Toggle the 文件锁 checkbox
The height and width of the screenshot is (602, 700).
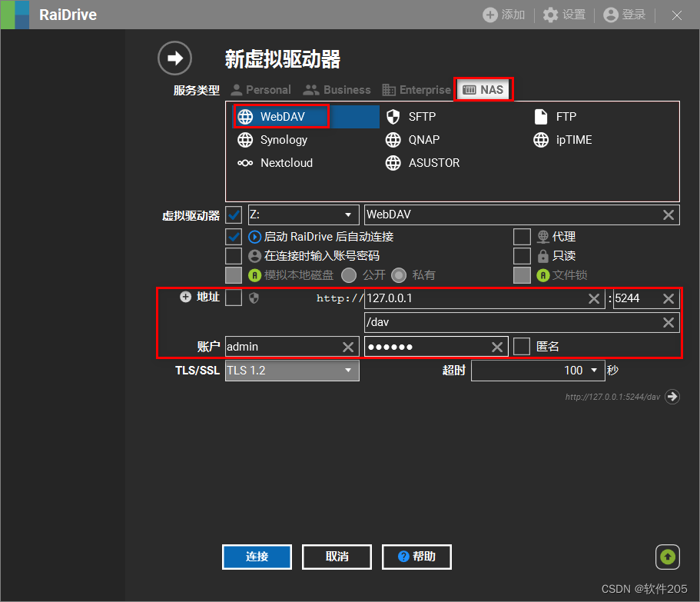522,275
